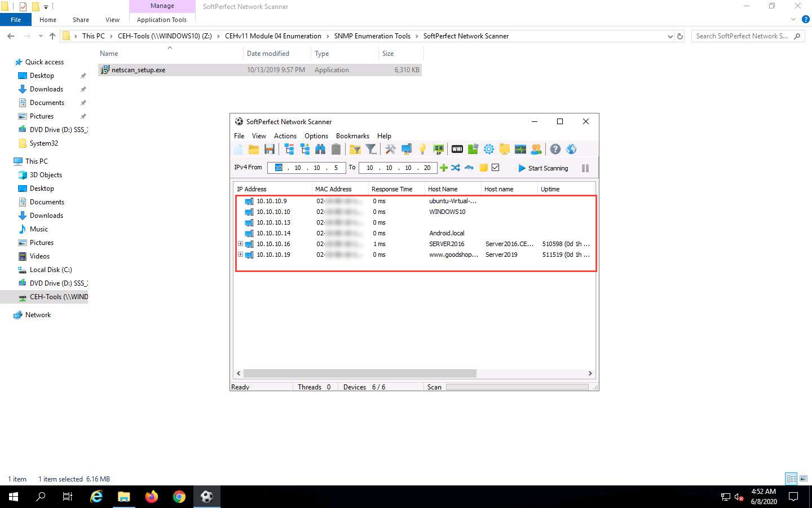Open recent locations dropdown in Explorer navigation
Screen dimensions: 812x508
point(41,36)
